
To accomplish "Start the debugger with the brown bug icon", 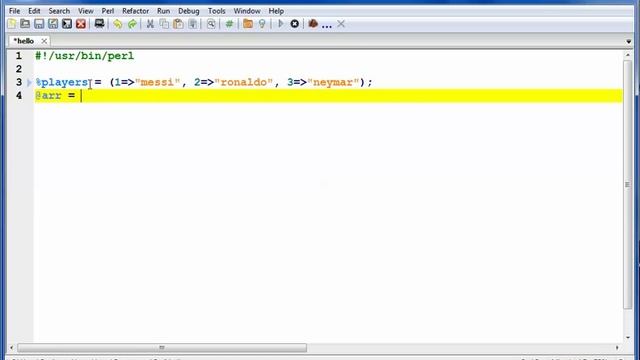I will click(x=313, y=24).
